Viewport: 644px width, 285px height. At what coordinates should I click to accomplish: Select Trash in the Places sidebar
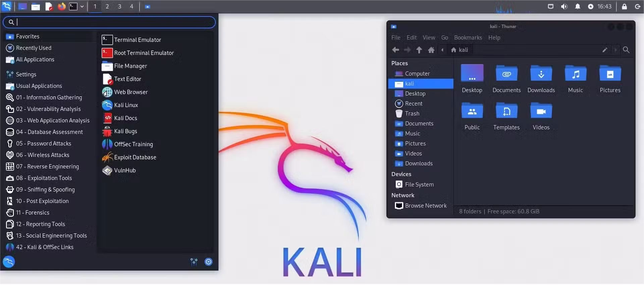[412, 114]
